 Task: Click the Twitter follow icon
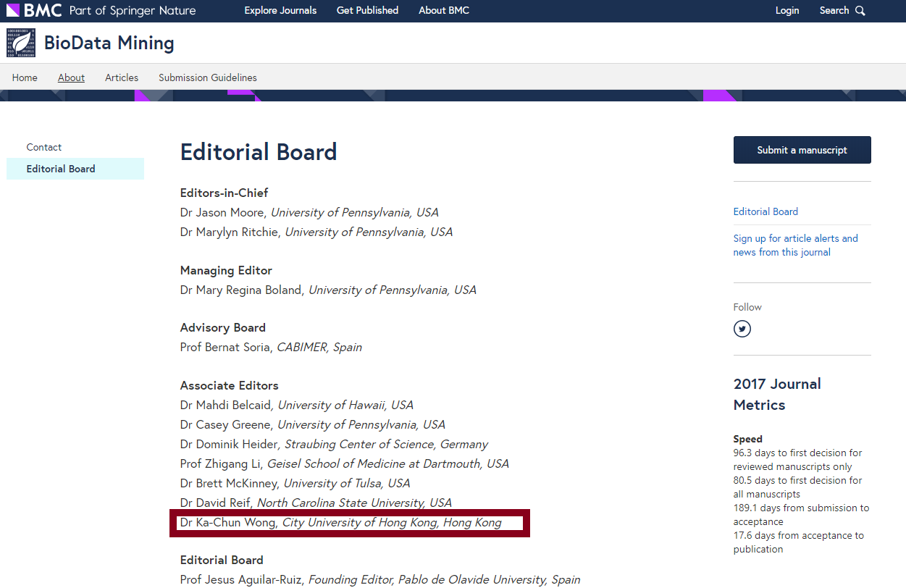coord(742,329)
